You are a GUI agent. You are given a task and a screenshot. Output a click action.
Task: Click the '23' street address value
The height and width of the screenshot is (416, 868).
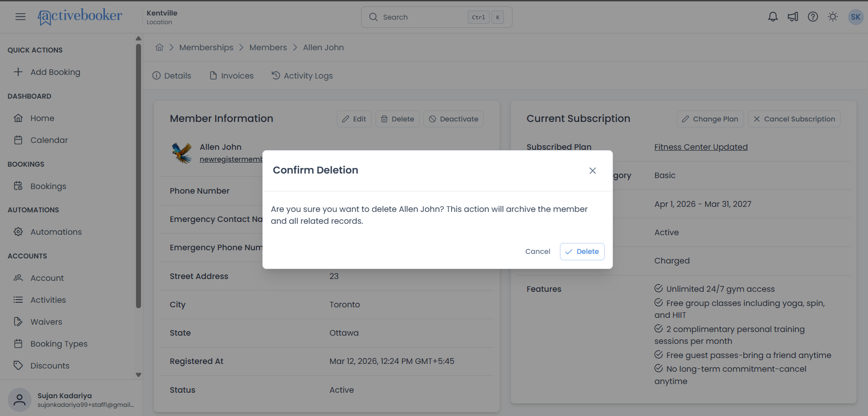334,276
